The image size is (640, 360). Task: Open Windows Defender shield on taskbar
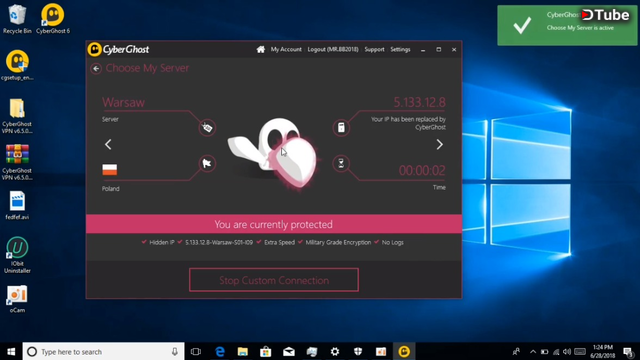[358, 351]
